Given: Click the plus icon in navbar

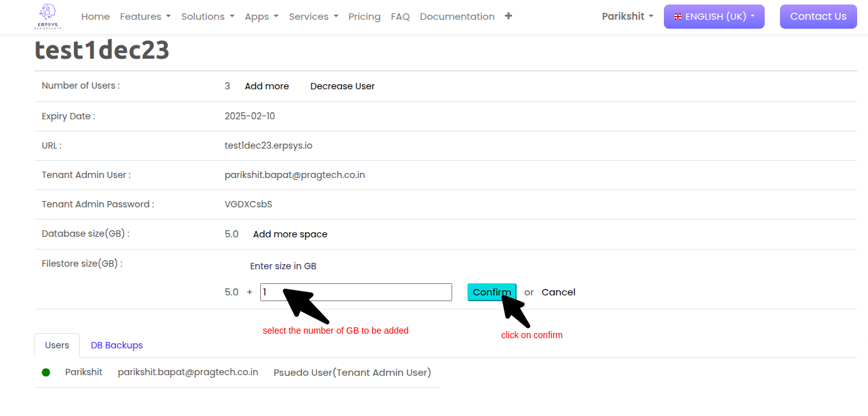Looking at the screenshot, I should [x=508, y=16].
